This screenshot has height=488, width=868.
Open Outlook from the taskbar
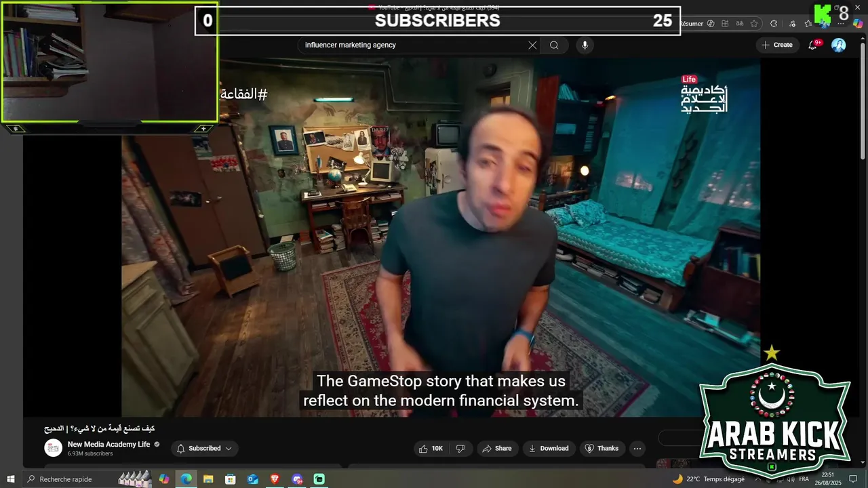[x=253, y=479]
